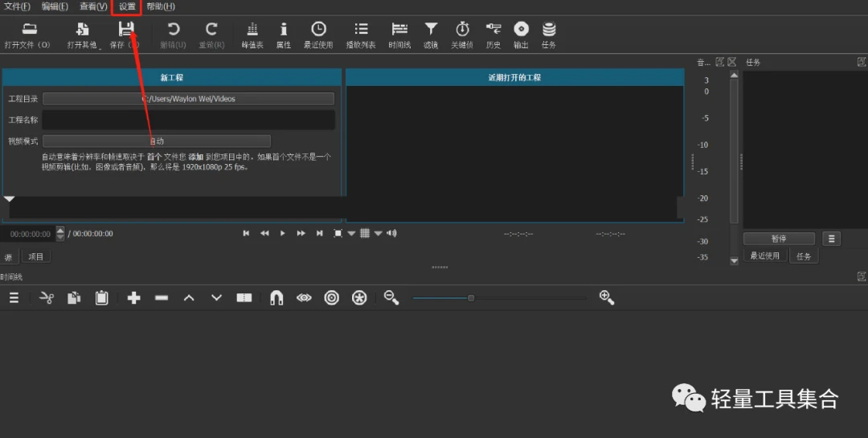The width and height of the screenshot is (868, 438).
Task: Click the timeline paste clipboard icon
Action: (x=102, y=298)
